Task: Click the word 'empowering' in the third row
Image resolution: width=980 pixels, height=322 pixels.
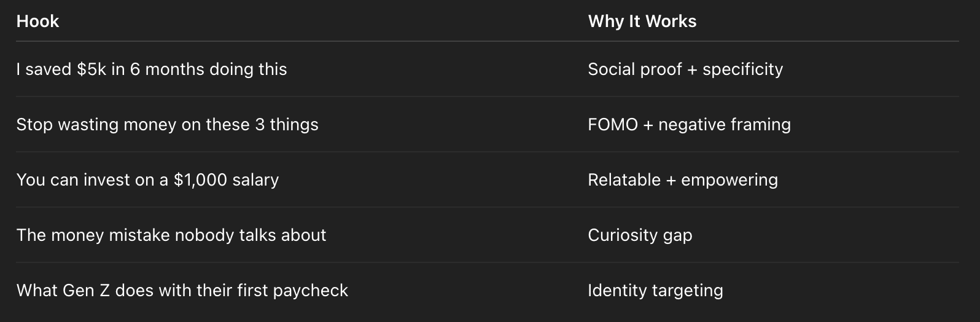Action: 729,180
